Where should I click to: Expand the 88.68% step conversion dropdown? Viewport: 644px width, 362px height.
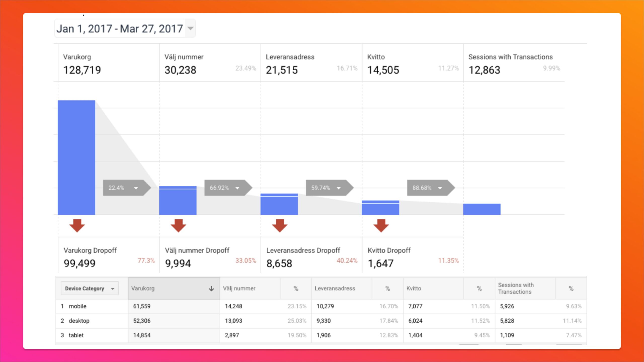tap(440, 188)
